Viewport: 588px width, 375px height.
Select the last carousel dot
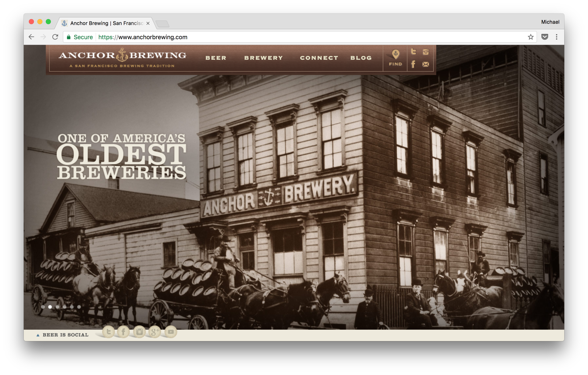point(79,307)
